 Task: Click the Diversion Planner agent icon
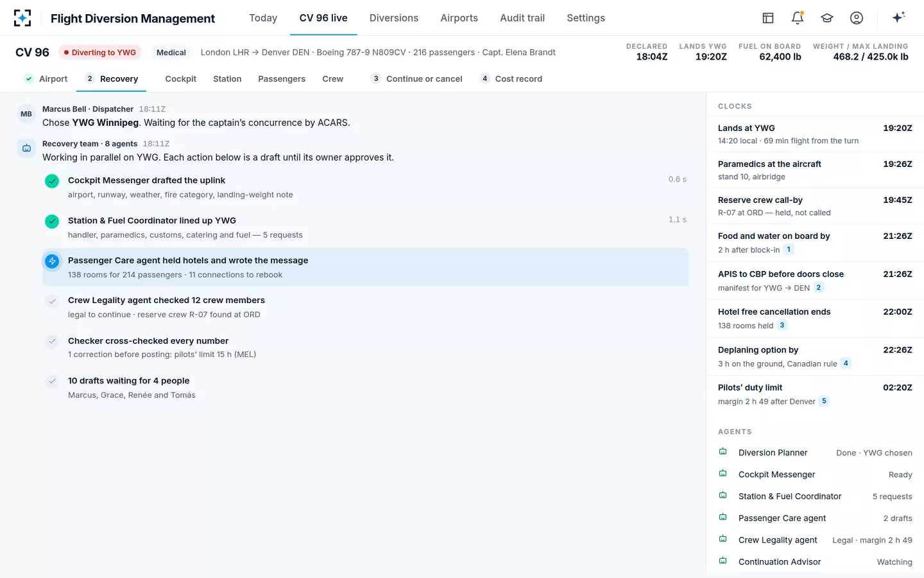click(723, 452)
